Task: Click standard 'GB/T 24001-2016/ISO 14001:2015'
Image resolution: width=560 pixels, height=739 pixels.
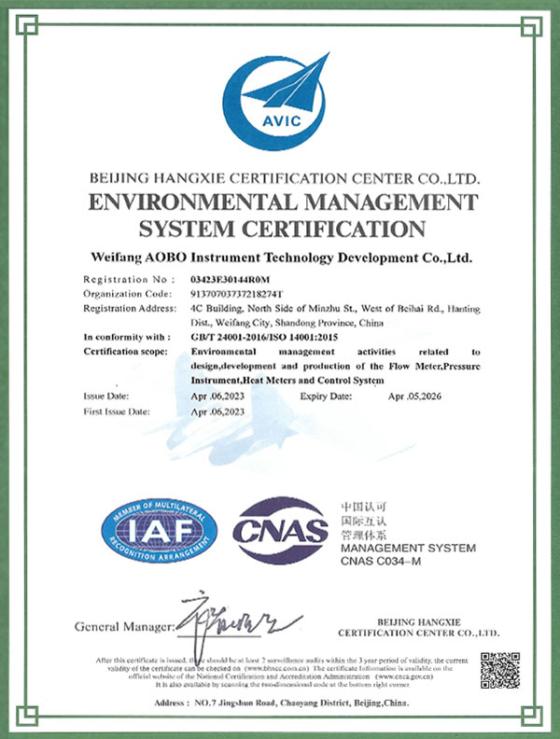Action: click(264, 338)
